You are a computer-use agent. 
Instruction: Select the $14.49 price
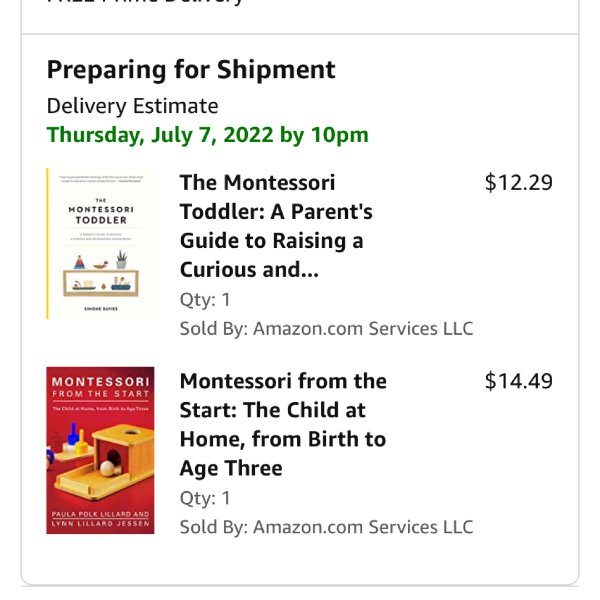(518, 381)
